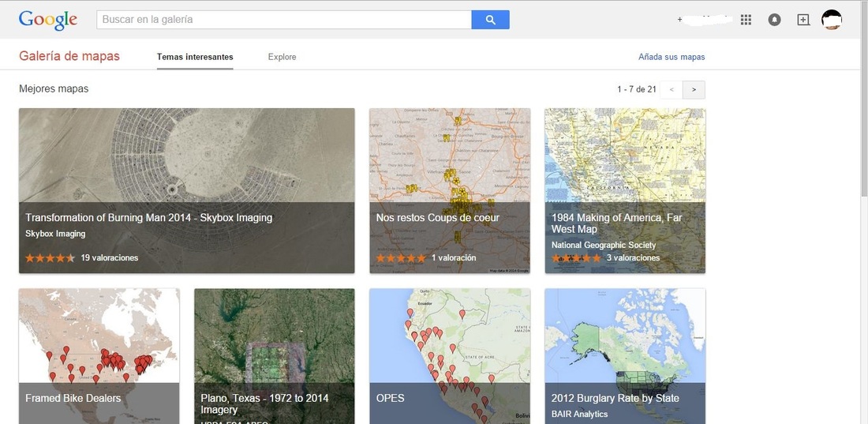Open the notifications bell
Image resolution: width=868 pixels, height=424 pixels.
click(x=774, y=20)
